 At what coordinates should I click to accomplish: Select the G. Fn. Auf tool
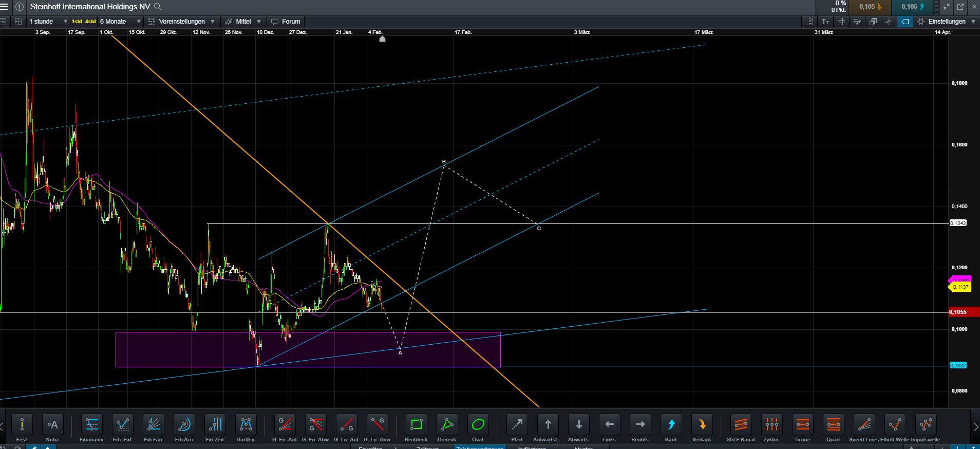pos(285,425)
